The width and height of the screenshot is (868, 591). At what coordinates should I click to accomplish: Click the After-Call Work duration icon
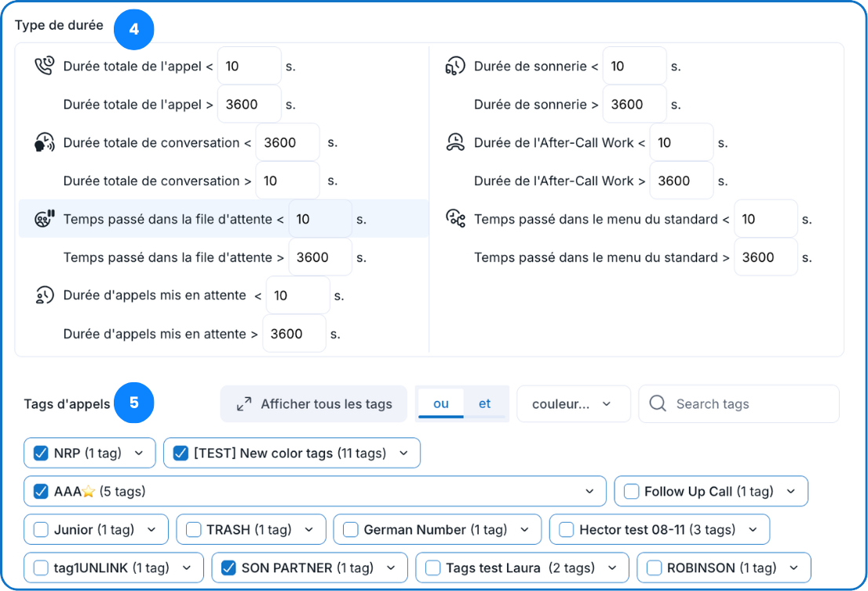coord(455,143)
